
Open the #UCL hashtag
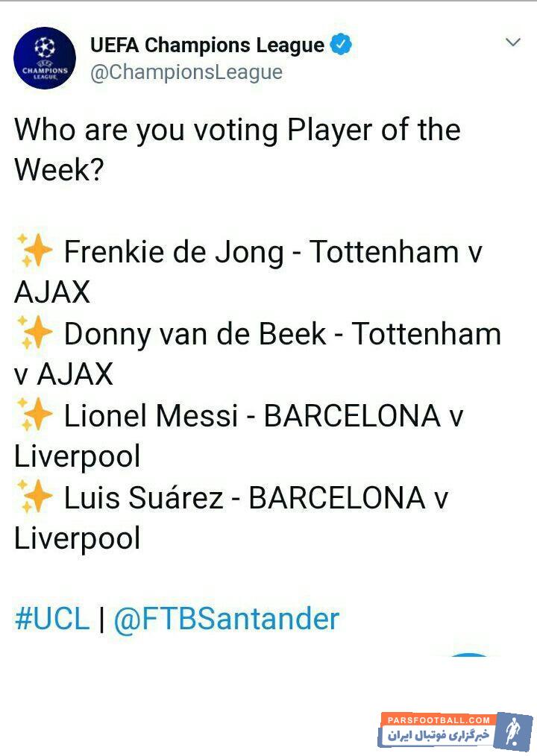[x=51, y=619]
